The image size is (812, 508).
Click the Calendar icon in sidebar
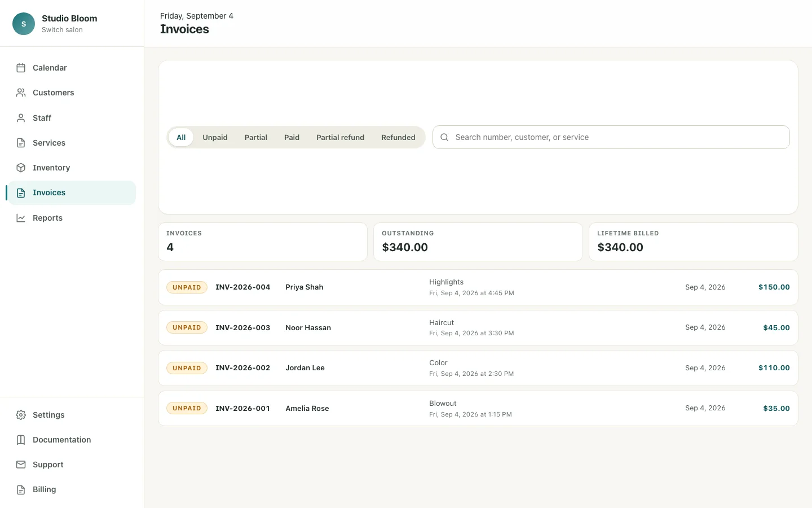[x=21, y=68]
